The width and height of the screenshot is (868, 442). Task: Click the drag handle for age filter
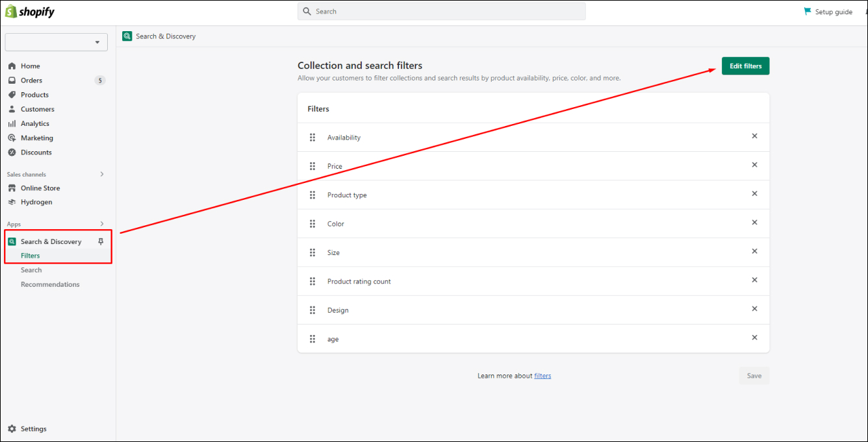[x=313, y=339]
